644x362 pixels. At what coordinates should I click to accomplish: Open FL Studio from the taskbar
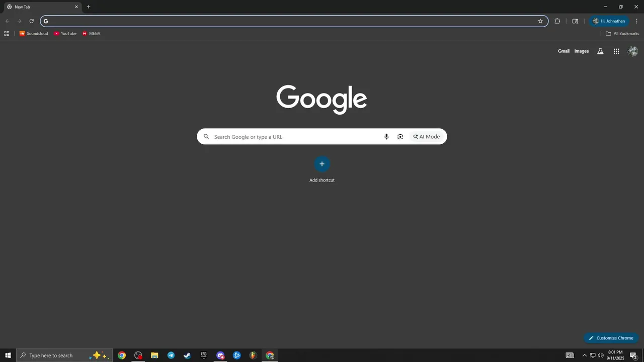pos(253,355)
